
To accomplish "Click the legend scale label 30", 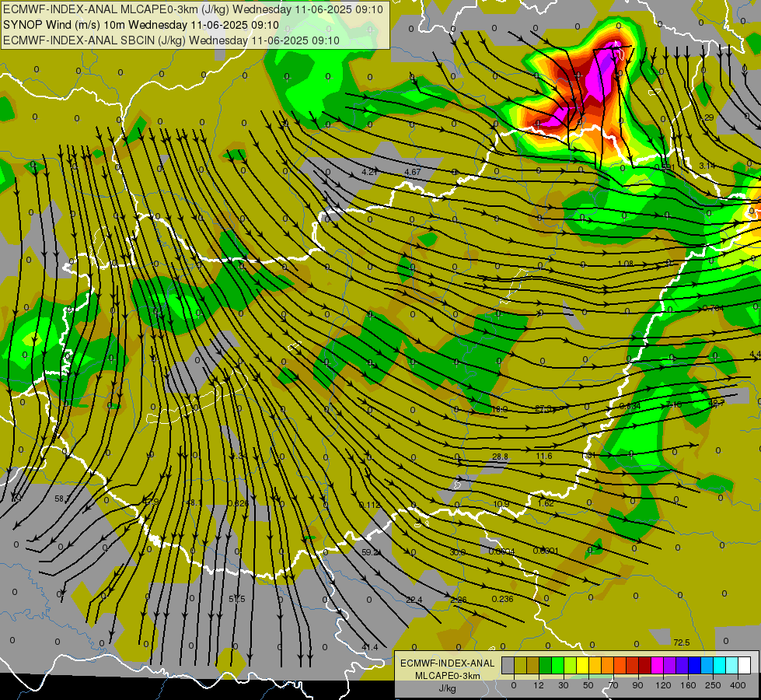I will (x=563, y=685).
